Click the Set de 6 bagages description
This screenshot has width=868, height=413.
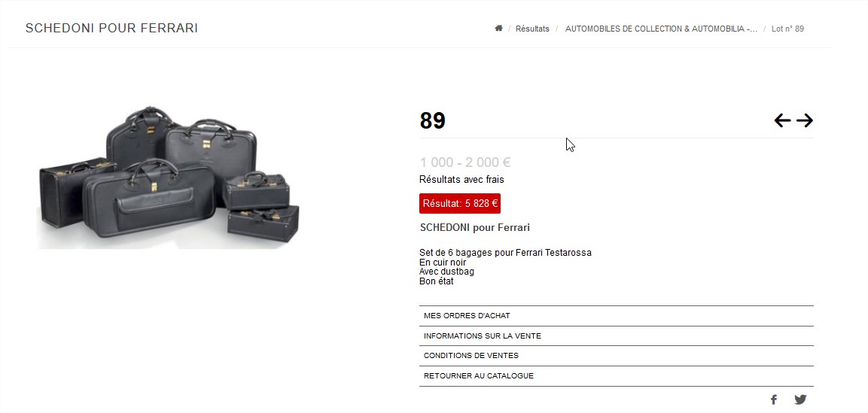point(505,253)
